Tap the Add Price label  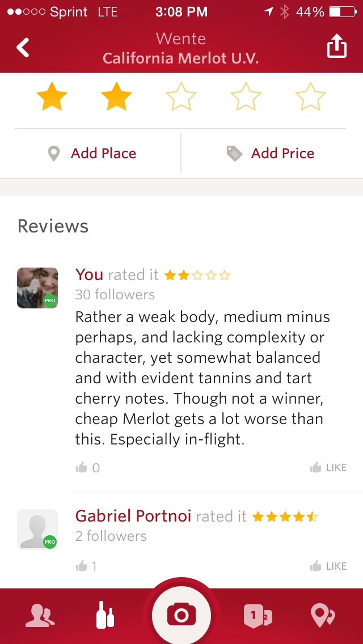tap(282, 154)
